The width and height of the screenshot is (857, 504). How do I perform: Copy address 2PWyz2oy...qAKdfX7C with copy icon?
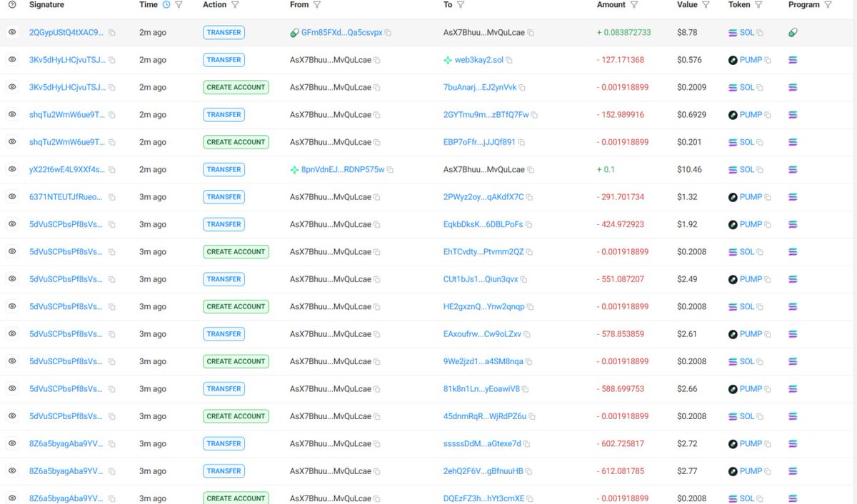click(529, 197)
